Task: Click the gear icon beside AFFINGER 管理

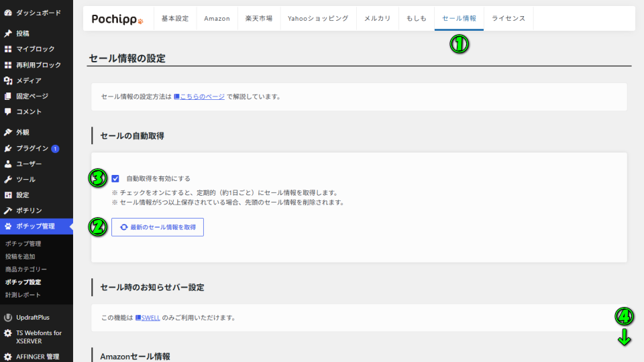Action: coord(8,357)
